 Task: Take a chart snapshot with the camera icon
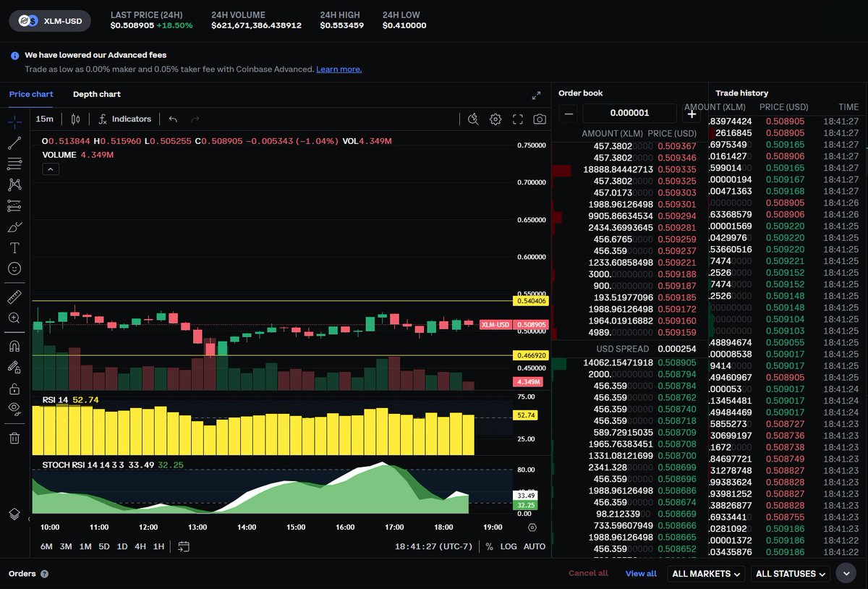(x=540, y=119)
